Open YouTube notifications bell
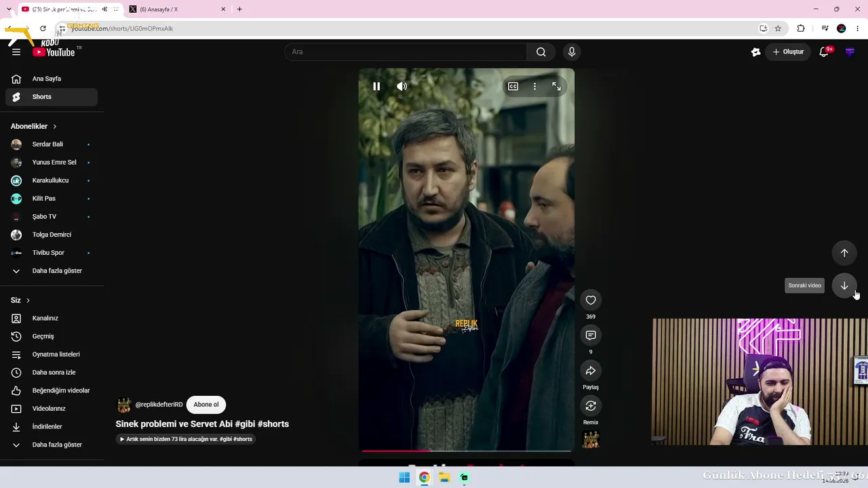The height and width of the screenshot is (488, 868). click(x=825, y=52)
